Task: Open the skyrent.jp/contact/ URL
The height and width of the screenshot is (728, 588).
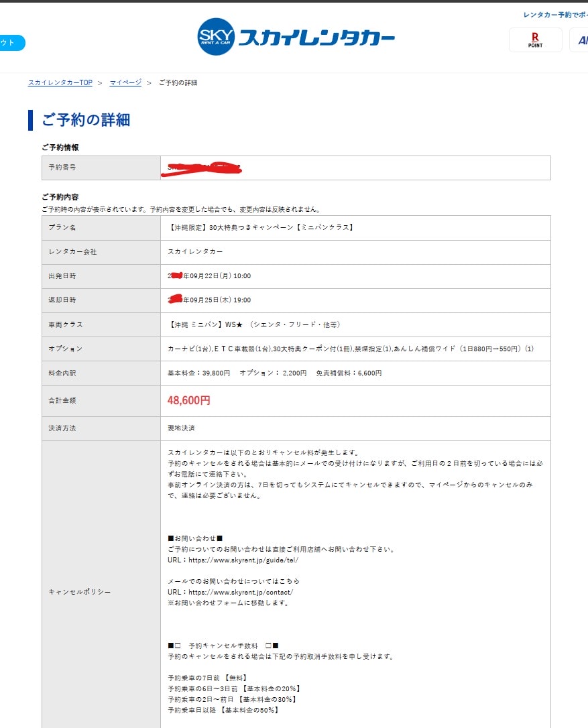Action: (x=241, y=592)
